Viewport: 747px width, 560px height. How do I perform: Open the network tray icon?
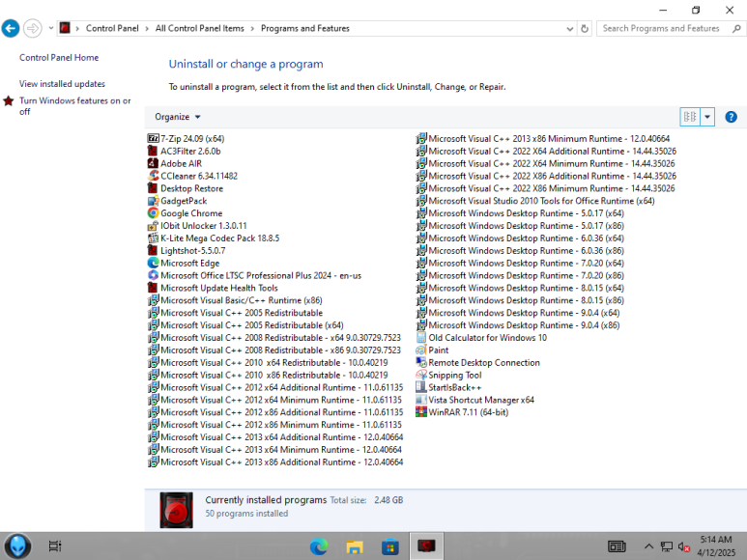(667, 546)
